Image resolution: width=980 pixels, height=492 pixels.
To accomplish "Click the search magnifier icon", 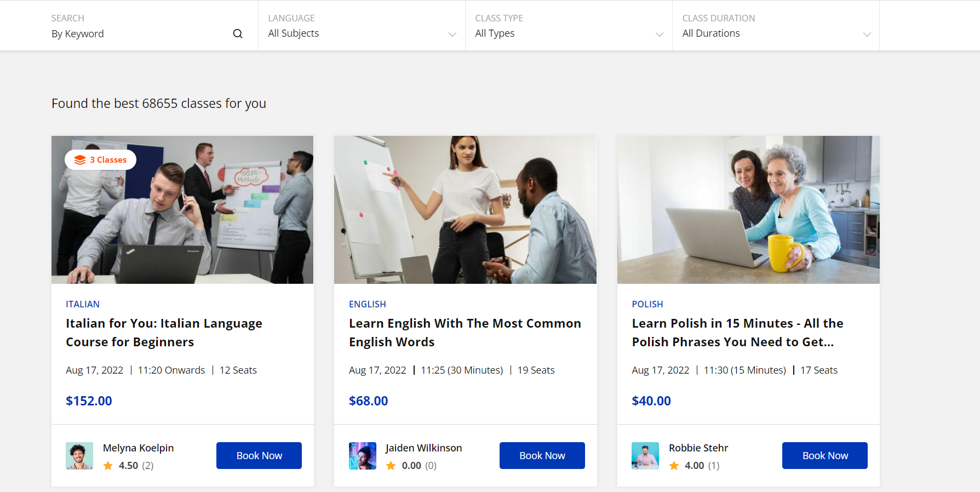I will point(237,33).
